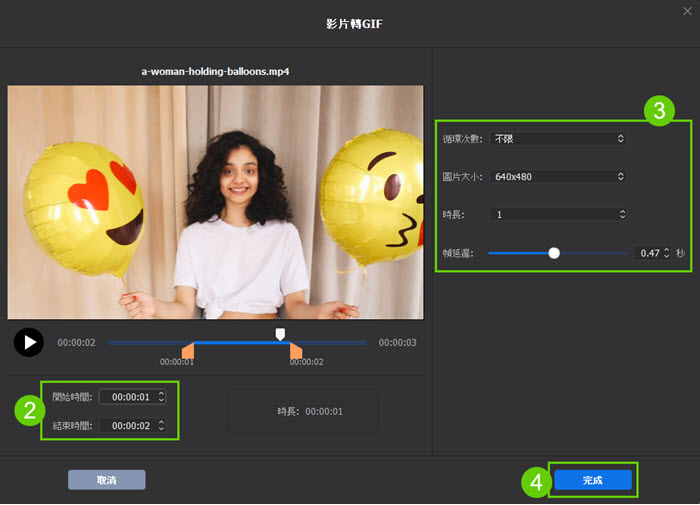This screenshot has height=505, width=700.
Task: Open the 時長 value dropdown
Action: pyautogui.click(x=558, y=215)
